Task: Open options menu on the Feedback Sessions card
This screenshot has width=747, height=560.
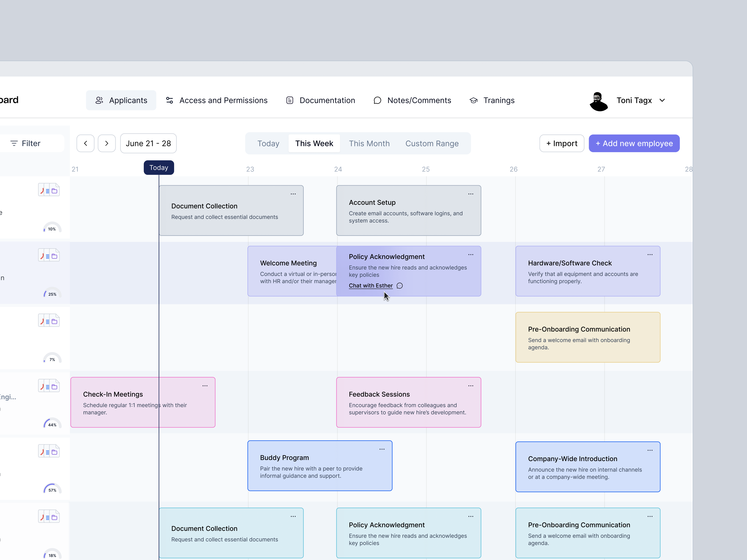Action: (x=471, y=385)
